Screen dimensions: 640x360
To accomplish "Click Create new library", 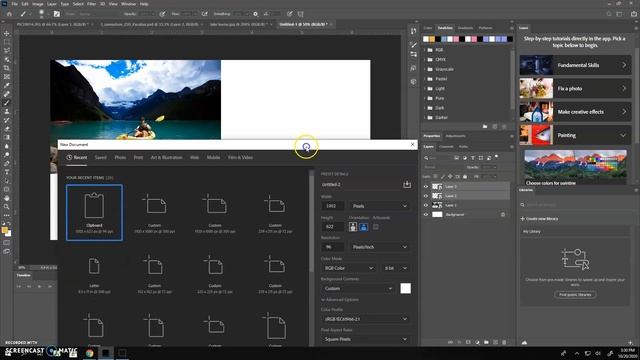I will [539, 219].
